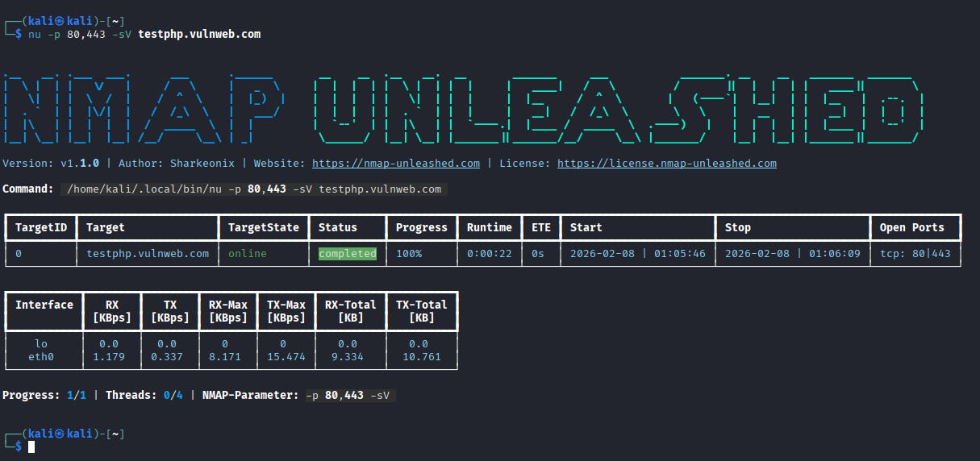Click the terminal cursor at bottom prompt
The width and height of the screenshot is (980, 461).
[x=31, y=446]
